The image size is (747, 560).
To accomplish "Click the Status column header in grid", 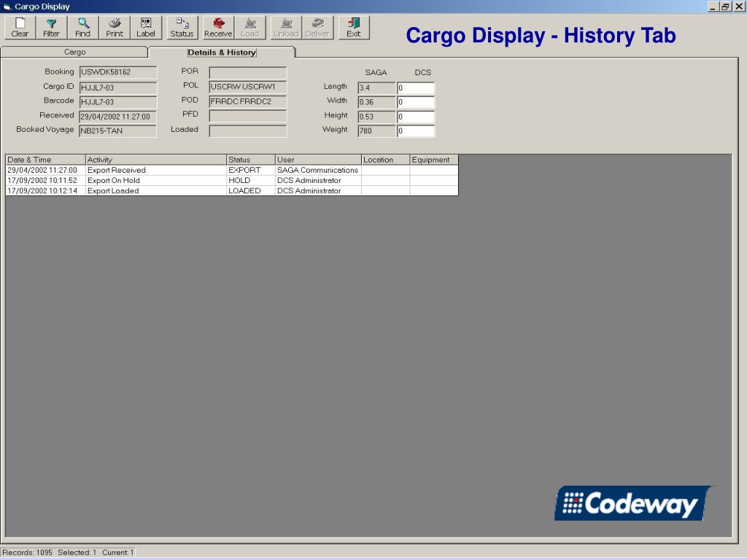I will coord(251,160).
